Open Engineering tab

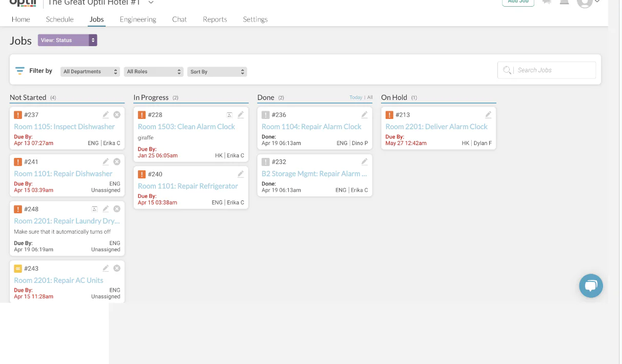click(138, 19)
